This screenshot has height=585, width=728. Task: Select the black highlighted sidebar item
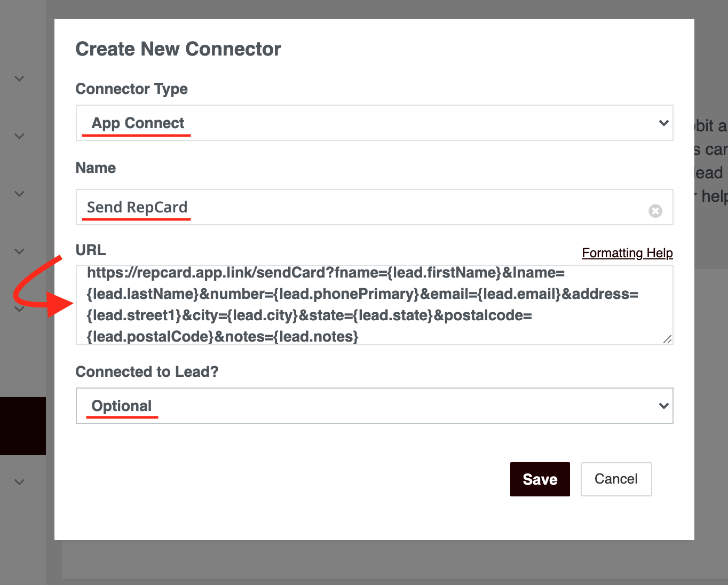[23, 426]
